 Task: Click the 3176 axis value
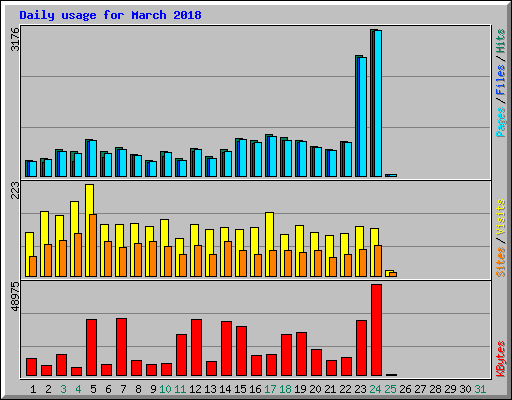15,39
